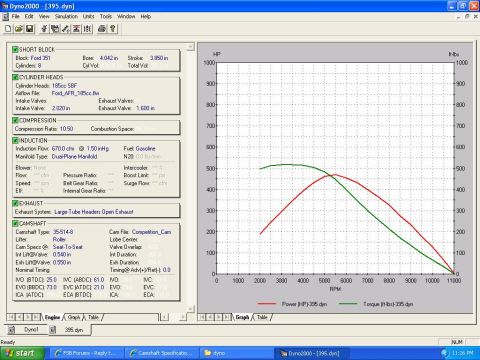
Task: Click the Open folder toolbar icon
Action: pyautogui.click(x=19, y=29)
